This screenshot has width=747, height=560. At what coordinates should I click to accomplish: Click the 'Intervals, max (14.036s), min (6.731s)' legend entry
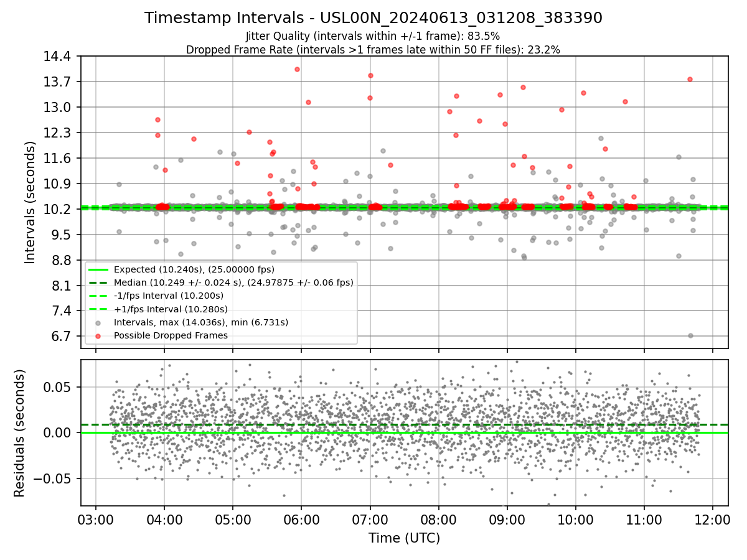click(201, 322)
